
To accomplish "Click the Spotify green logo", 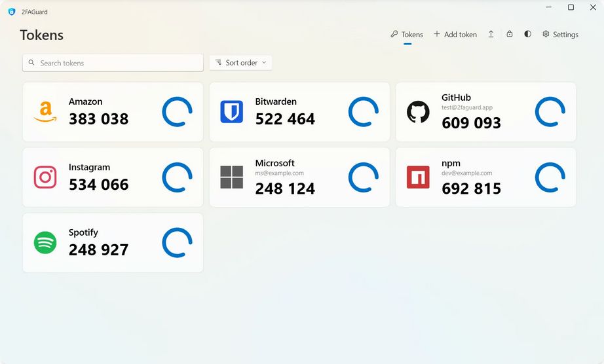I will [x=45, y=242].
